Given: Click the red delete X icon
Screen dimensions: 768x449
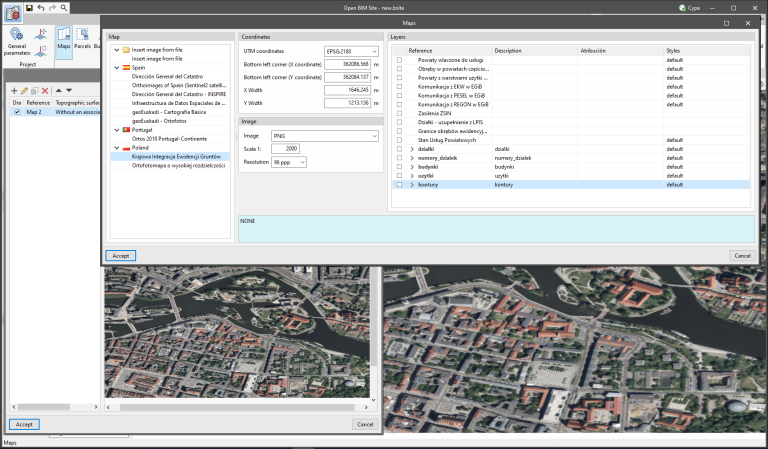Looking at the screenshot, I should 45,90.
